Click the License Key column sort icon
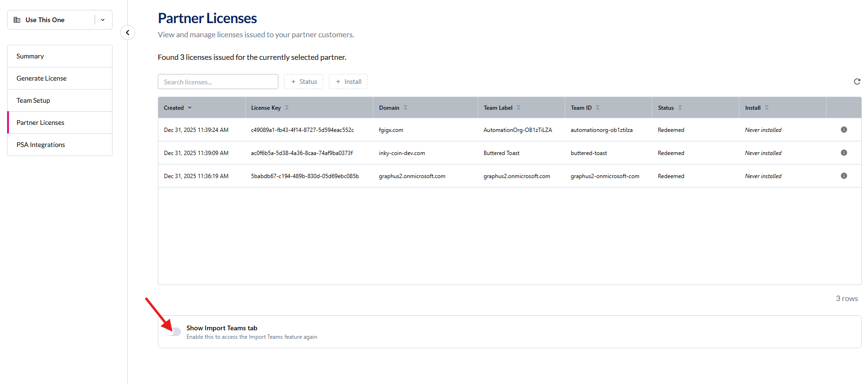This screenshot has height=384, width=868. click(287, 108)
